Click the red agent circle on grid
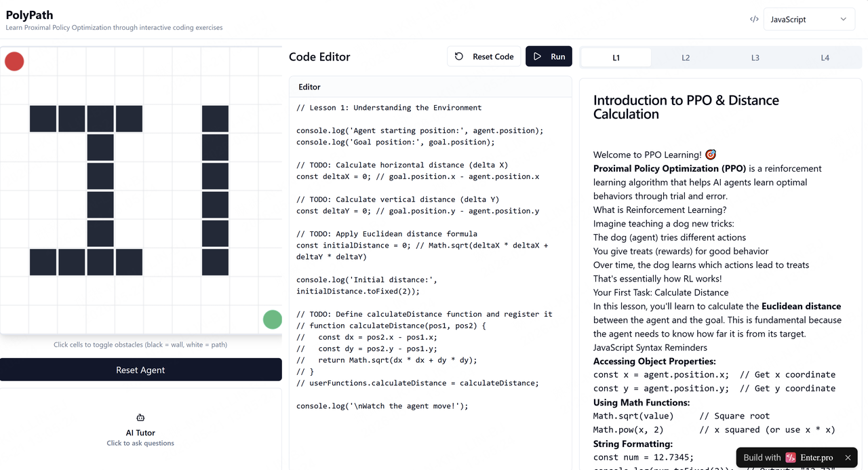Viewport: 868px width, 470px height. pos(14,61)
